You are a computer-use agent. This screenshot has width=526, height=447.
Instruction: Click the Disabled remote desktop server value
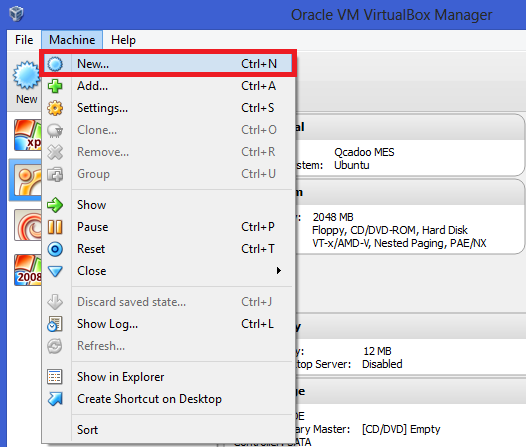(x=382, y=364)
